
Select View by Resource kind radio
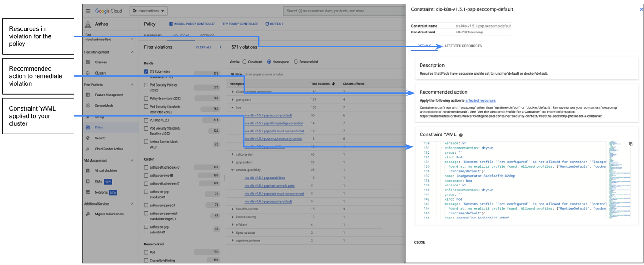pyautogui.click(x=296, y=62)
